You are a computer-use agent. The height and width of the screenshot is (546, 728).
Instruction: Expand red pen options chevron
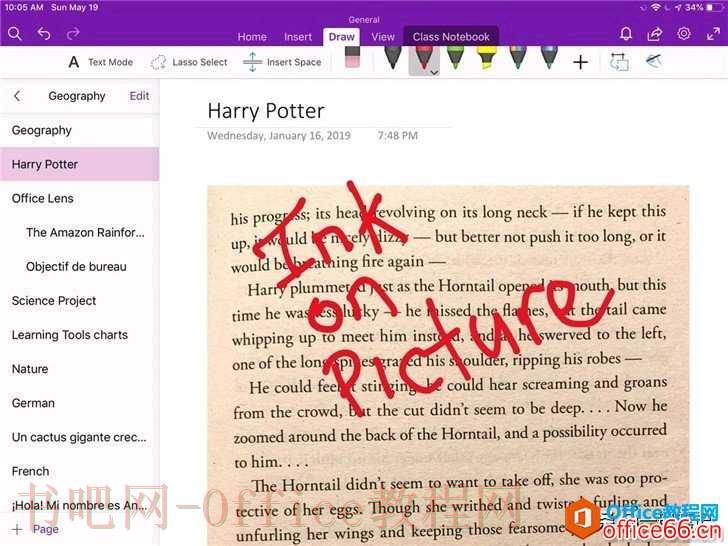[435, 73]
